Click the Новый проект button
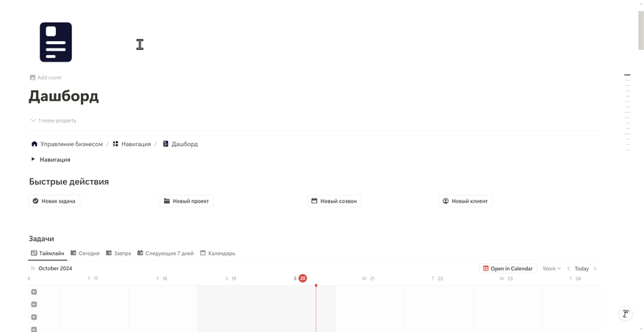 (x=187, y=201)
